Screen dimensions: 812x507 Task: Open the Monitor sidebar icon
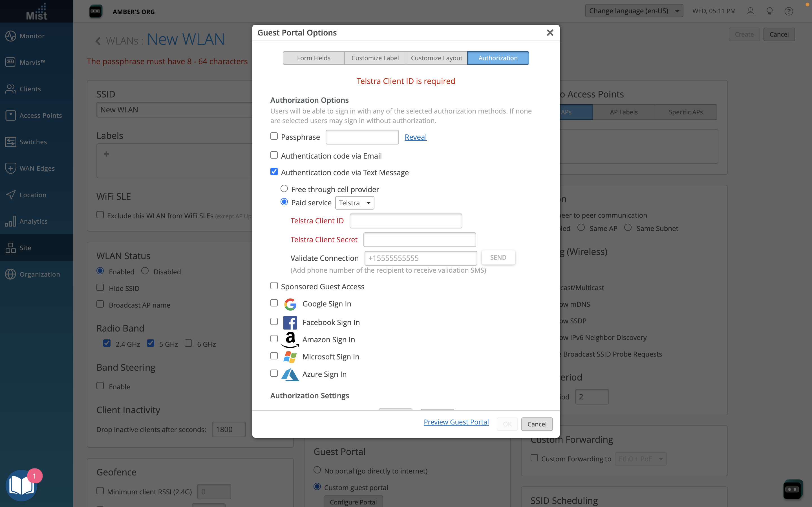coord(11,36)
